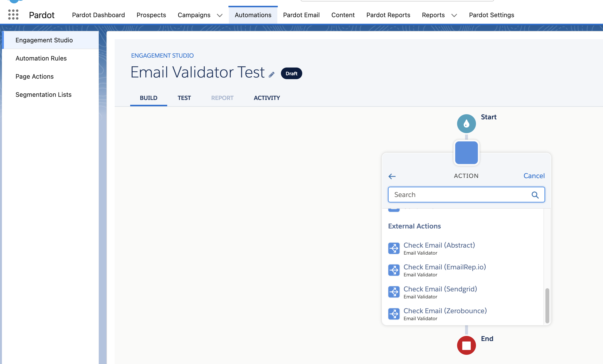Open Pardot Settings in navigation bar

(x=491, y=15)
